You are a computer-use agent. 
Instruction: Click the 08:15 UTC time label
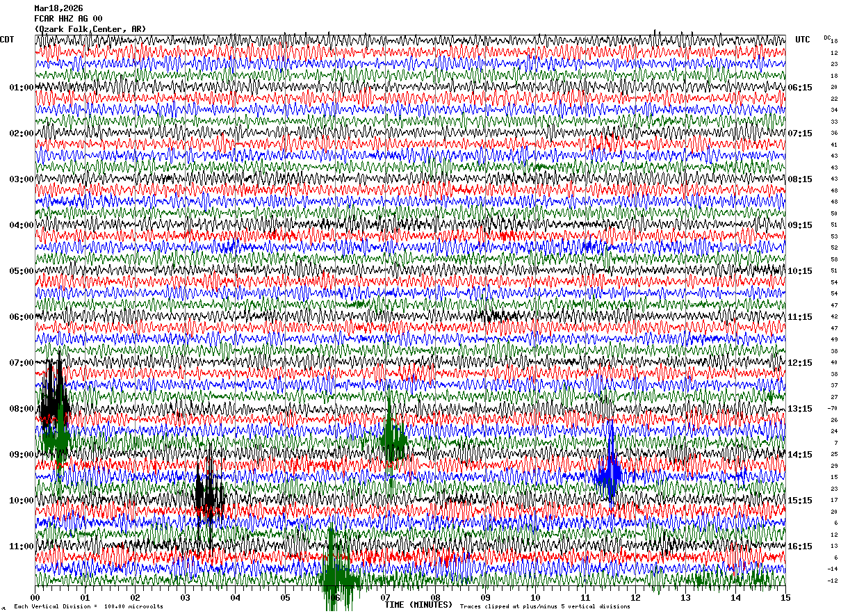pos(800,179)
